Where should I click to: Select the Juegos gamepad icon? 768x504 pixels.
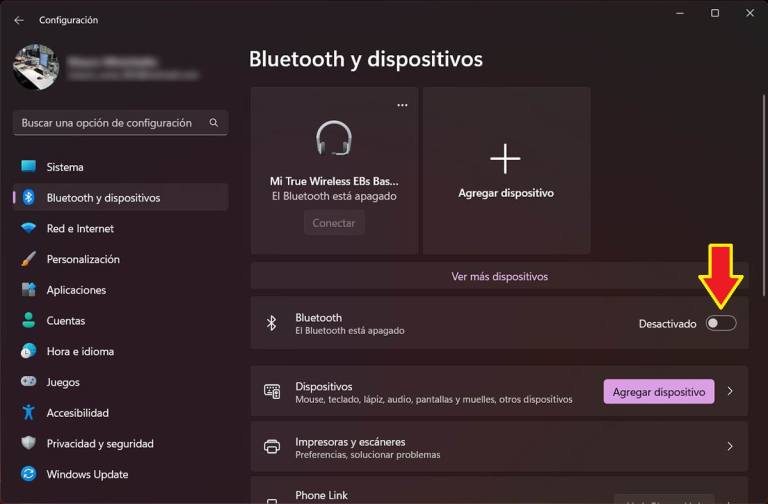[28, 382]
